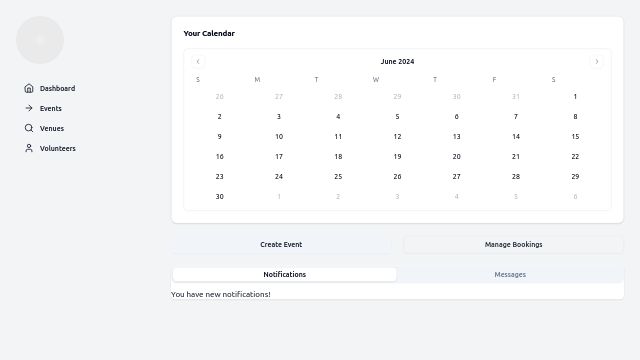640x360 pixels.
Task: Go to previous month with left chevron
Action: point(198,62)
